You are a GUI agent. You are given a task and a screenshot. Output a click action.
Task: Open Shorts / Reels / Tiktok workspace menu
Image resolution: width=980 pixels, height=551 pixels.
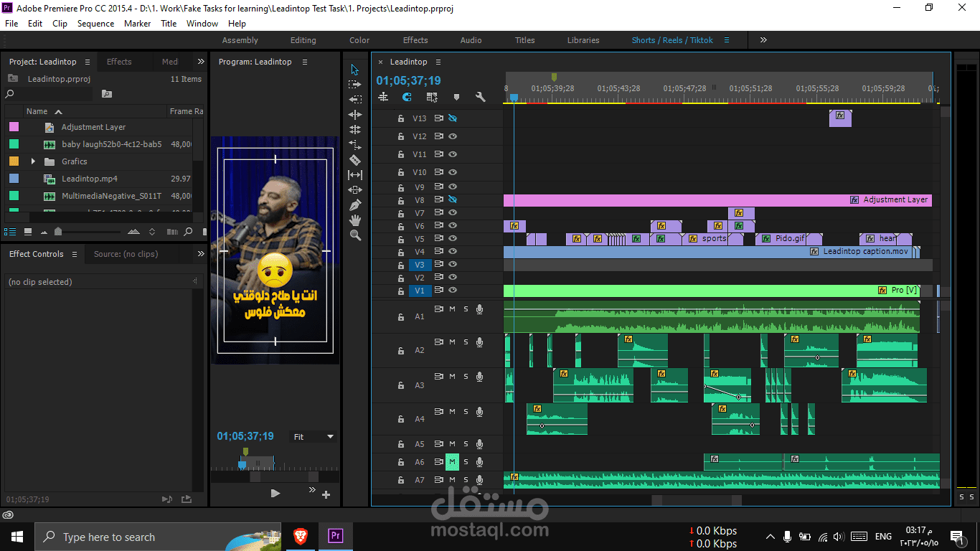pos(726,40)
